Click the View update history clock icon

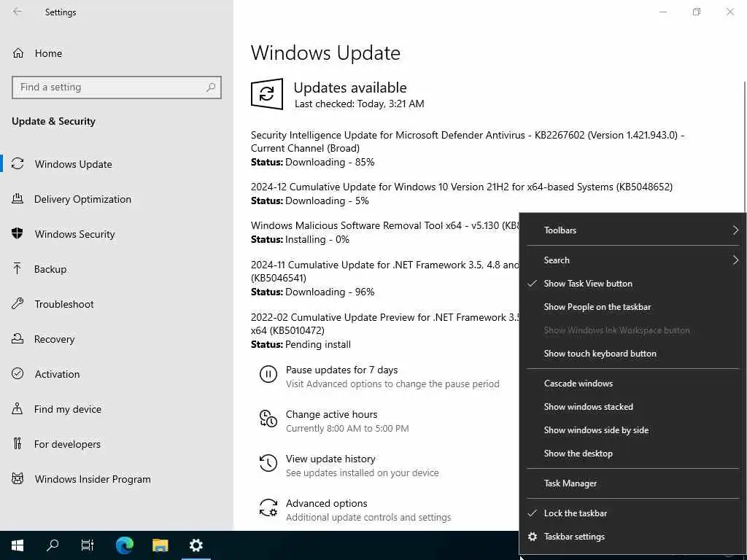click(x=268, y=463)
